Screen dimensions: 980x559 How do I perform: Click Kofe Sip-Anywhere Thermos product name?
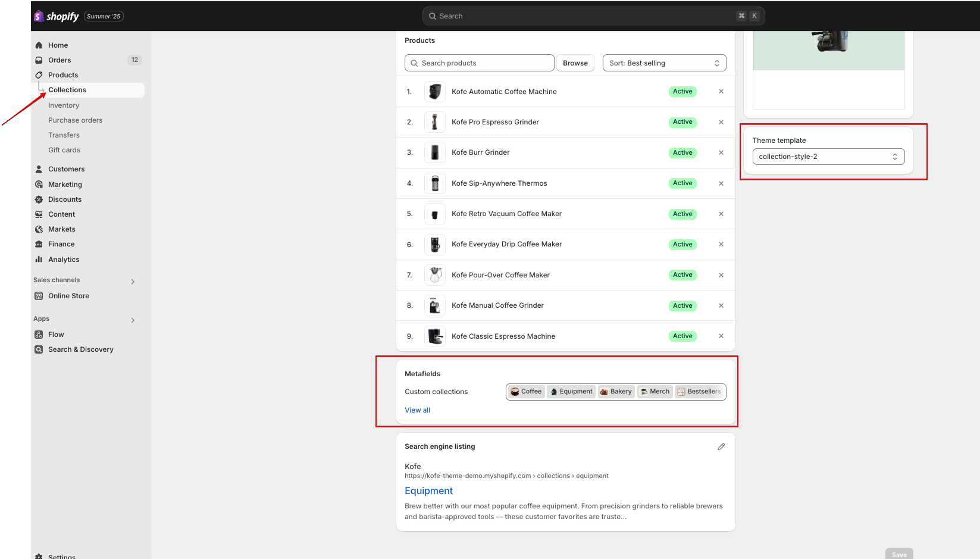(x=499, y=183)
